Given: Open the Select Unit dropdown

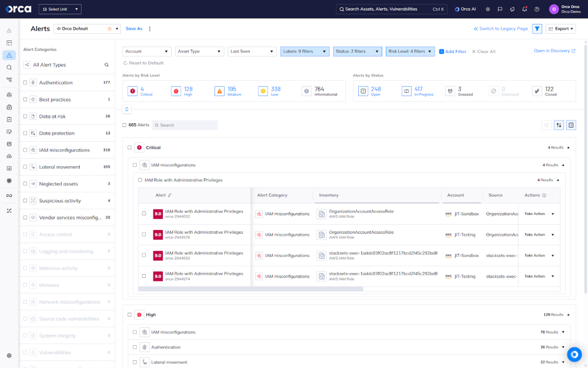Looking at the screenshot, I should tap(60, 9).
